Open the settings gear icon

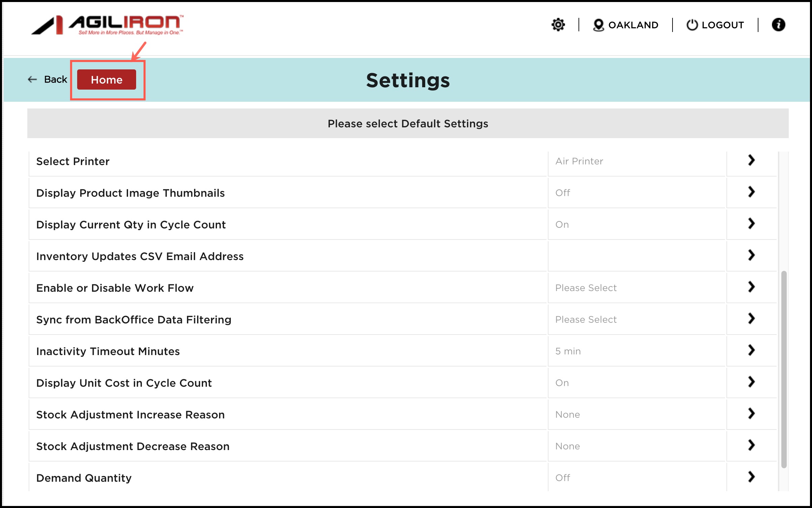coord(558,25)
